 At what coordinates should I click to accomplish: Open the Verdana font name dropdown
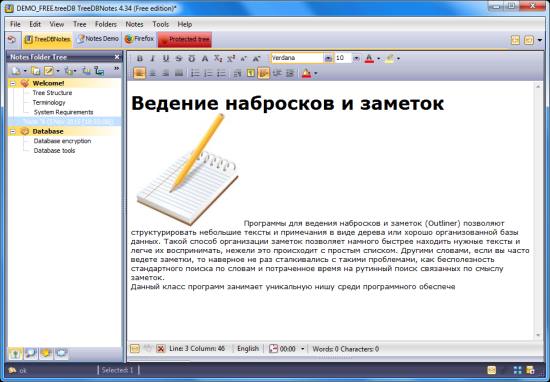328,58
